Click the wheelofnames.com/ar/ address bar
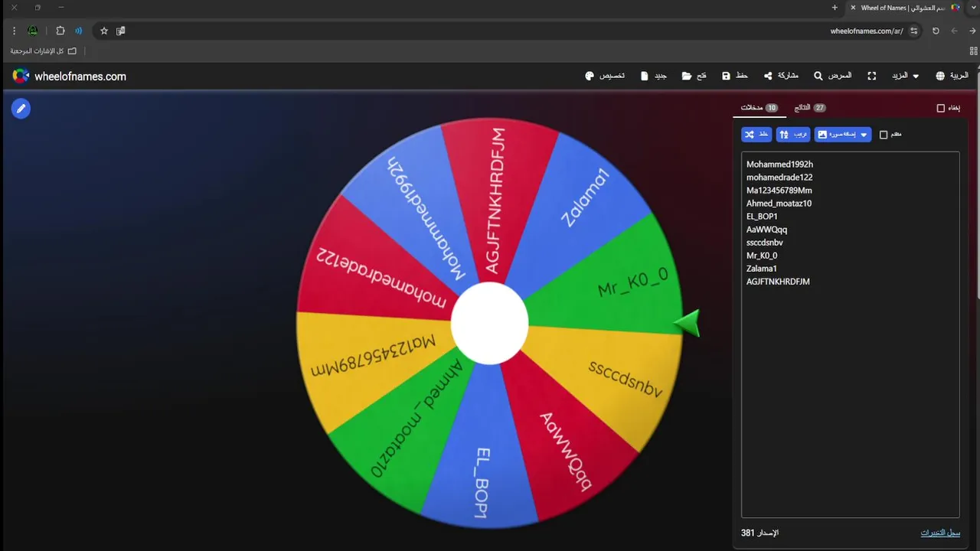The image size is (980, 551). click(x=505, y=31)
